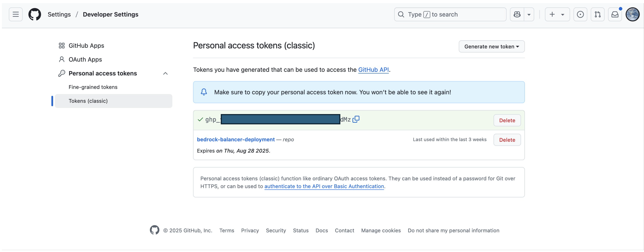The height and width of the screenshot is (252, 644).
Task: Open the Security footer link
Action: click(x=276, y=230)
